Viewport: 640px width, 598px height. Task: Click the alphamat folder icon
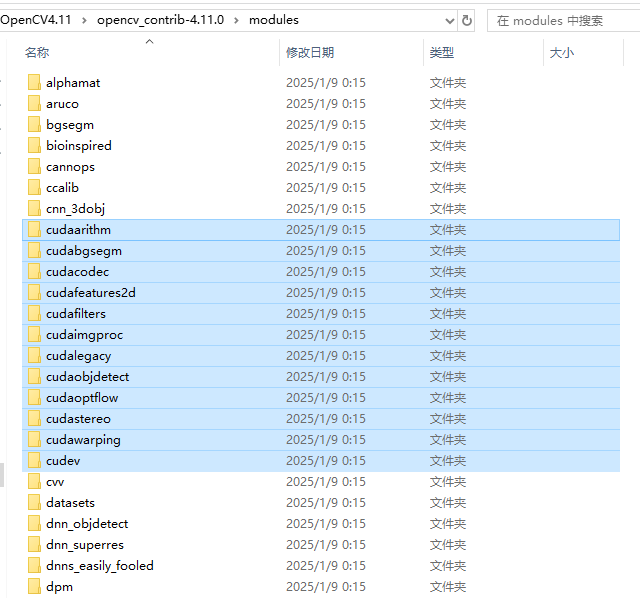pyautogui.click(x=34, y=82)
